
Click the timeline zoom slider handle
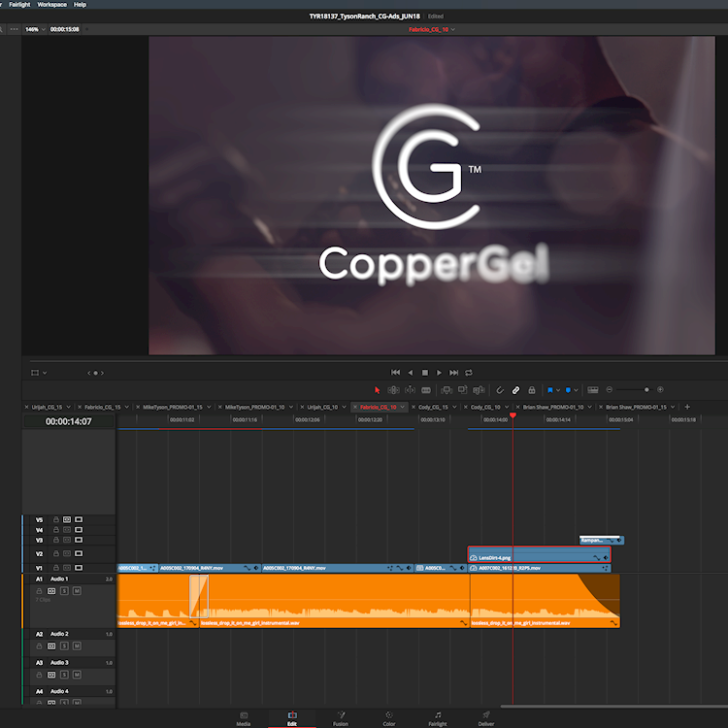click(x=646, y=389)
